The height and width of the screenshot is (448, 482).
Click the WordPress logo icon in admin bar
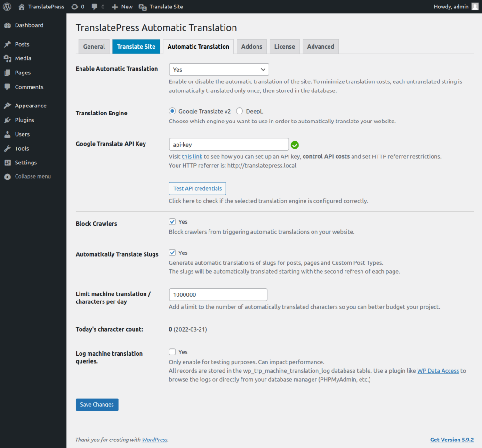7,7
